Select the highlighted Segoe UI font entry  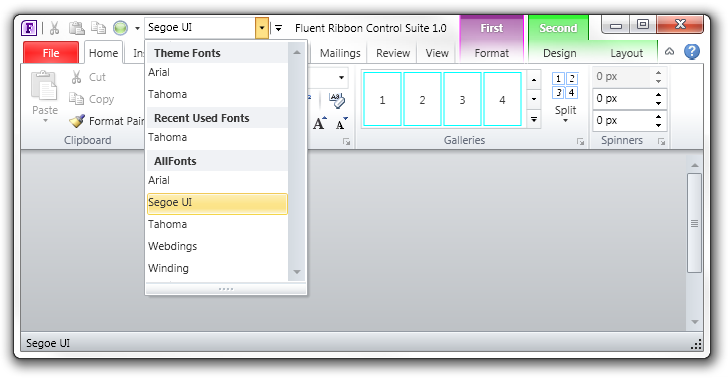tap(217, 203)
